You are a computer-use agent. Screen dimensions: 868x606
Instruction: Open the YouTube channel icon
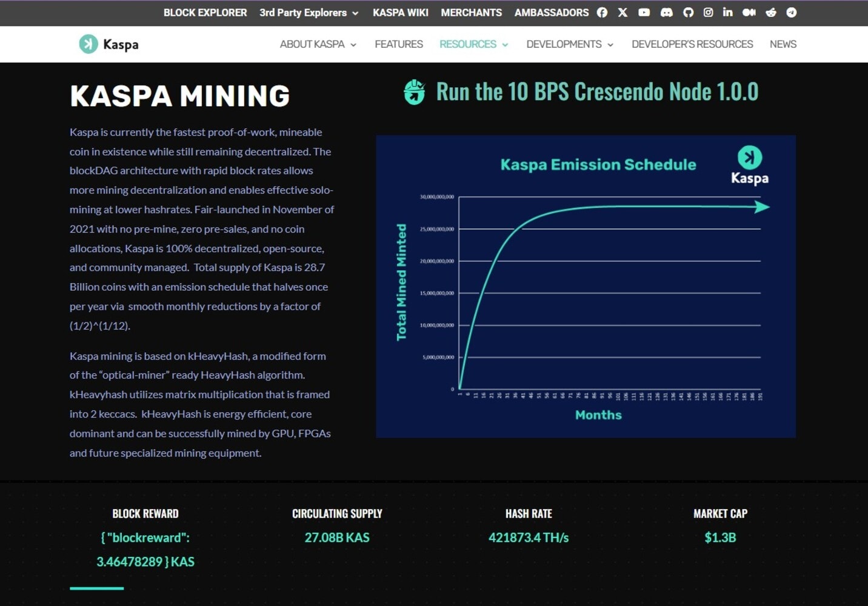[644, 13]
